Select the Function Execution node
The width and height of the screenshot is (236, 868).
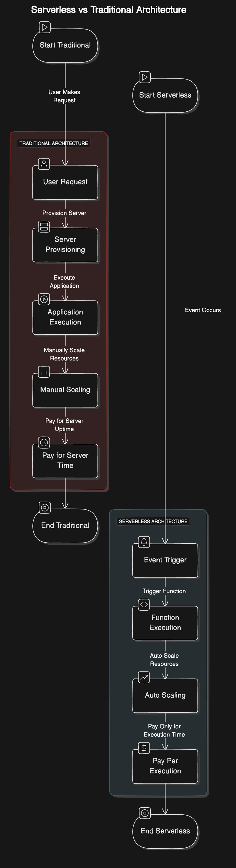pyautogui.click(x=165, y=623)
